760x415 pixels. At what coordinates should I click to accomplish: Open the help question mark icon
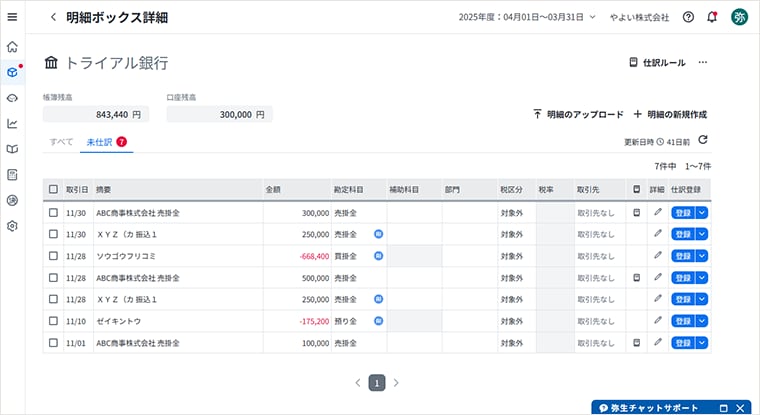688,17
